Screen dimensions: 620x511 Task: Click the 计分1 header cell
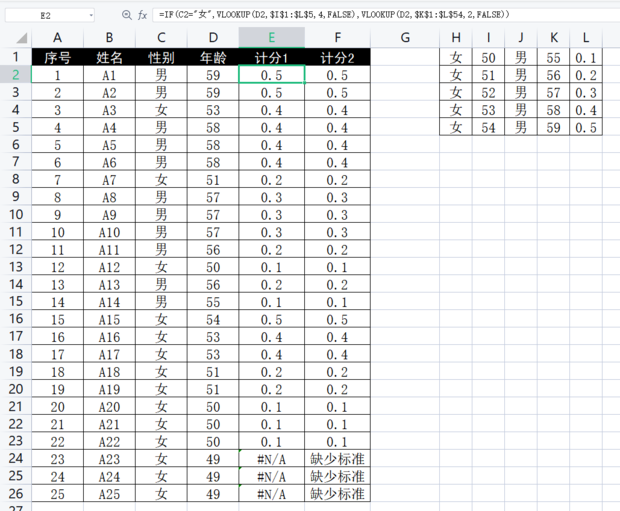(x=272, y=57)
